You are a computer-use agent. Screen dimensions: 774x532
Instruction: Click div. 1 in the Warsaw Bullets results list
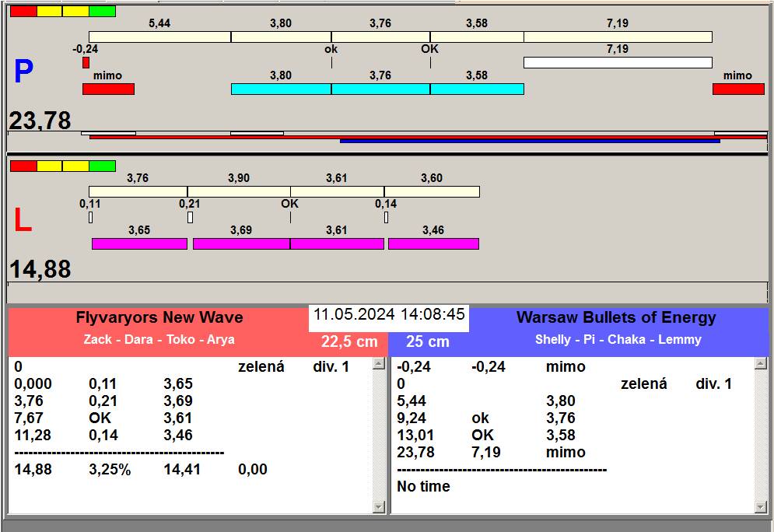[714, 384]
